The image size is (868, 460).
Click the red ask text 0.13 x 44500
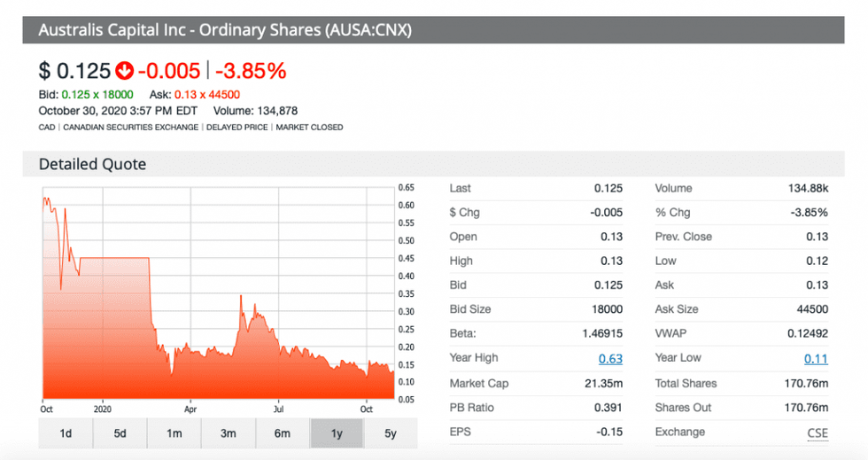click(x=207, y=95)
